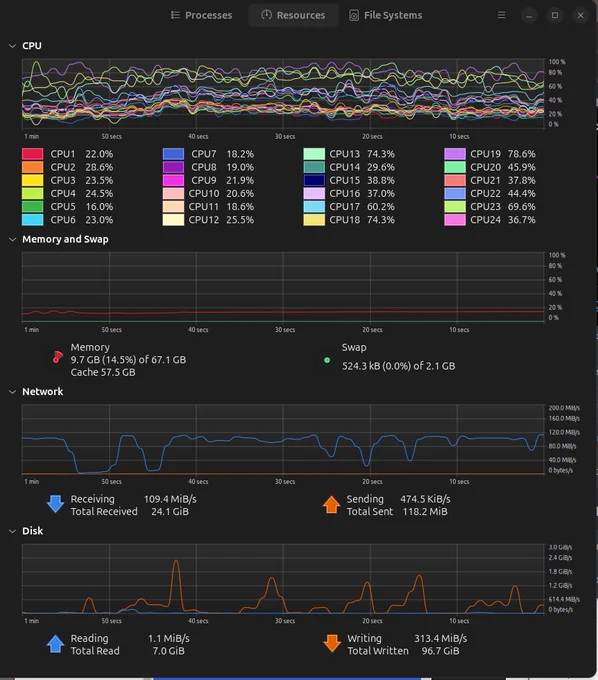Open the CPU18 yellow color swatch
Viewport: 598px width, 680px height.
pyautogui.click(x=314, y=220)
